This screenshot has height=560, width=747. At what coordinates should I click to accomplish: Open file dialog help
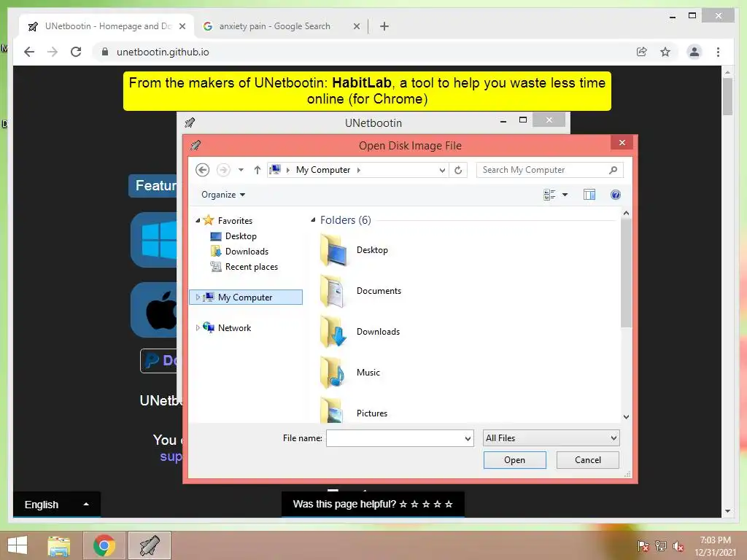pyautogui.click(x=616, y=195)
